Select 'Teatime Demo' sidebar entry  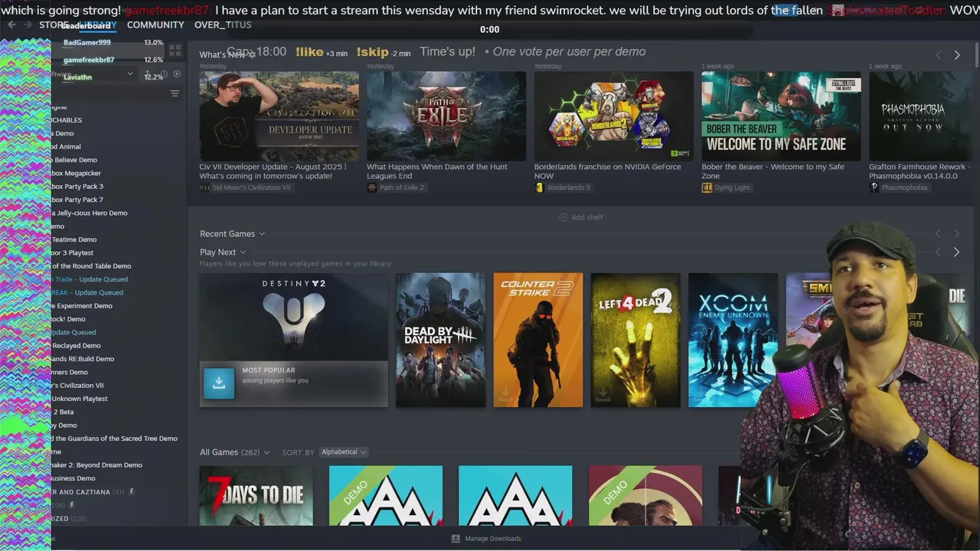74,240
